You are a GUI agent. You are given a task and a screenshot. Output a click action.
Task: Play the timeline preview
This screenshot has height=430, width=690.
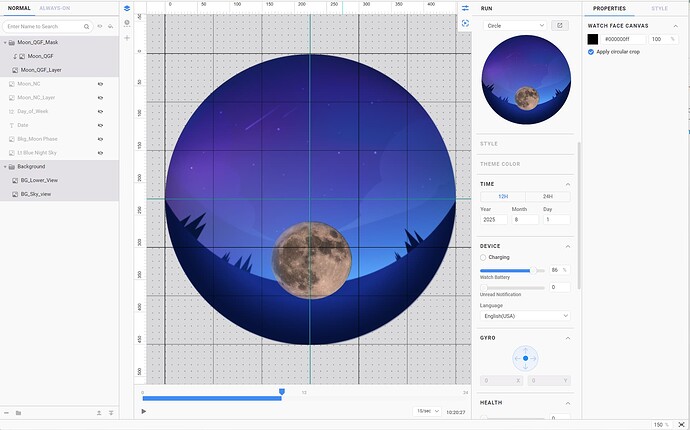(143, 412)
